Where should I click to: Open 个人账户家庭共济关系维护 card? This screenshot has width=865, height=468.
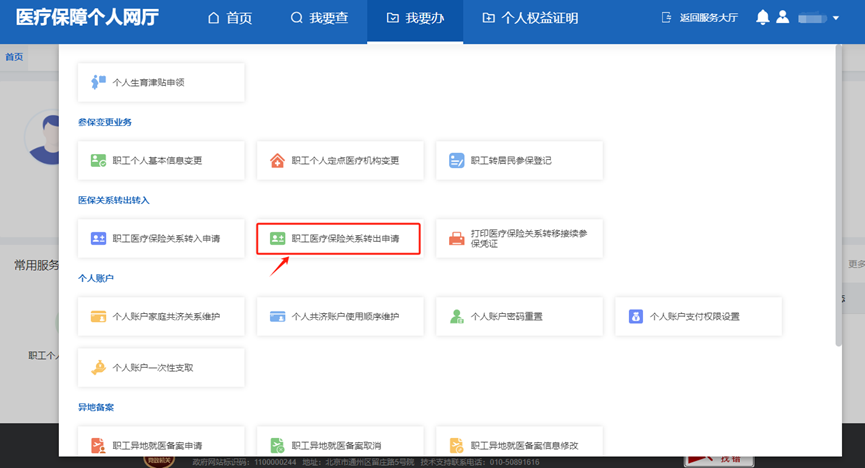click(x=161, y=317)
